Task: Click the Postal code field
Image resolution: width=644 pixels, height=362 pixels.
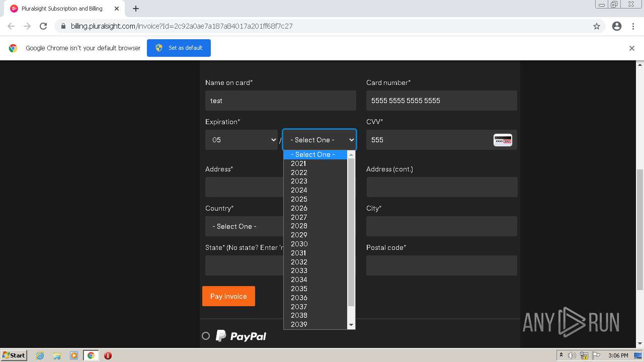Action: point(442,265)
